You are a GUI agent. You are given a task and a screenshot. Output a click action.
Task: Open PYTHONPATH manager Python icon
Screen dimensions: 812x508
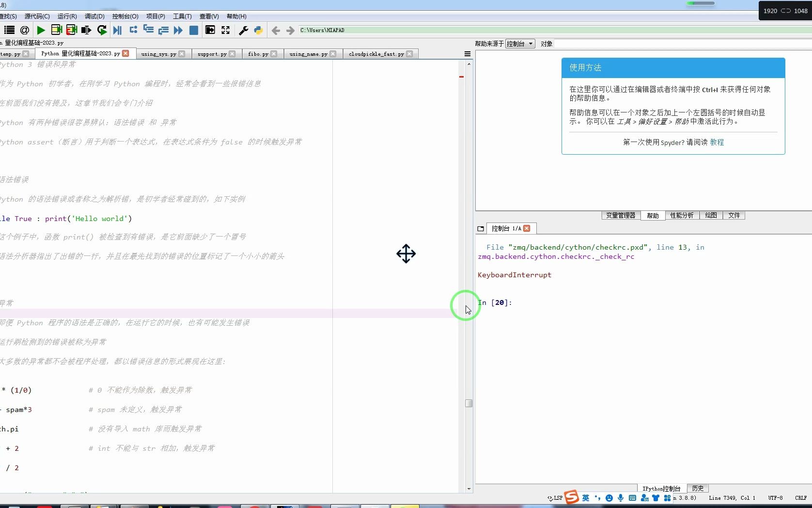point(258,30)
